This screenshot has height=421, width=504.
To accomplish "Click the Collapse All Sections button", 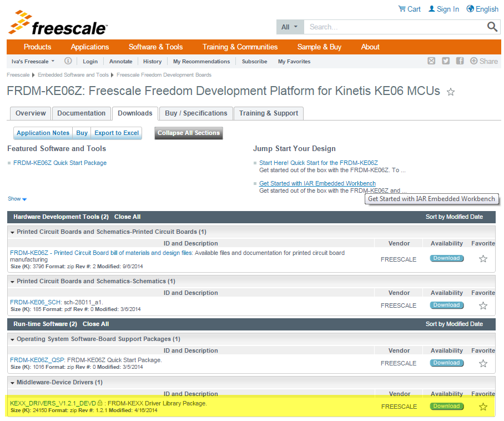I will (189, 133).
